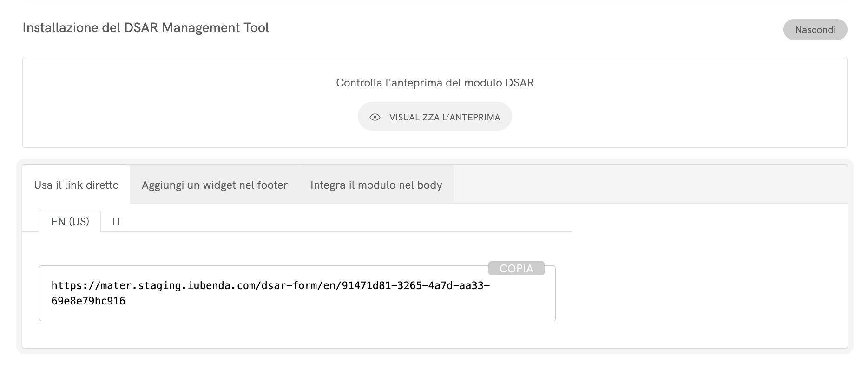Click blank space right of the URL box
The height and width of the screenshot is (370, 868).
[697, 293]
